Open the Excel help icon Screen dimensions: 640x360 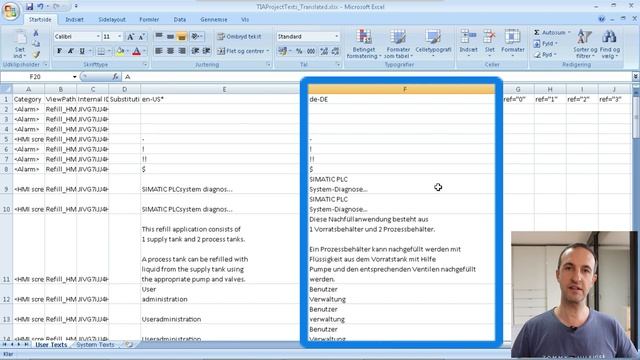[x=601, y=19]
